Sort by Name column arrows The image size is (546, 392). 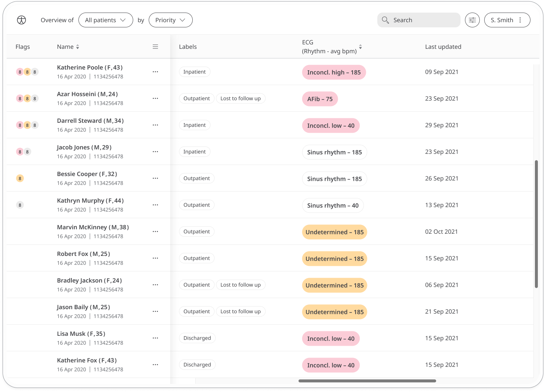click(x=78, y=47)
